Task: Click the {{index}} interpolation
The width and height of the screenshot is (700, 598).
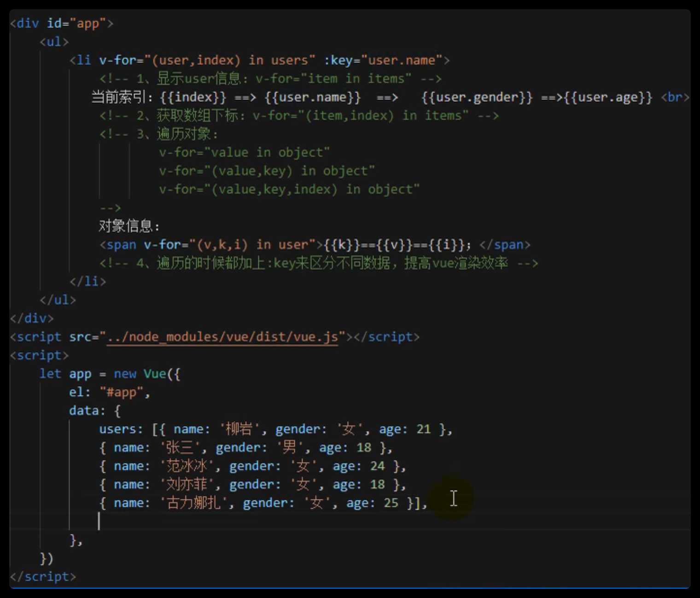Action: pos(193,97)
